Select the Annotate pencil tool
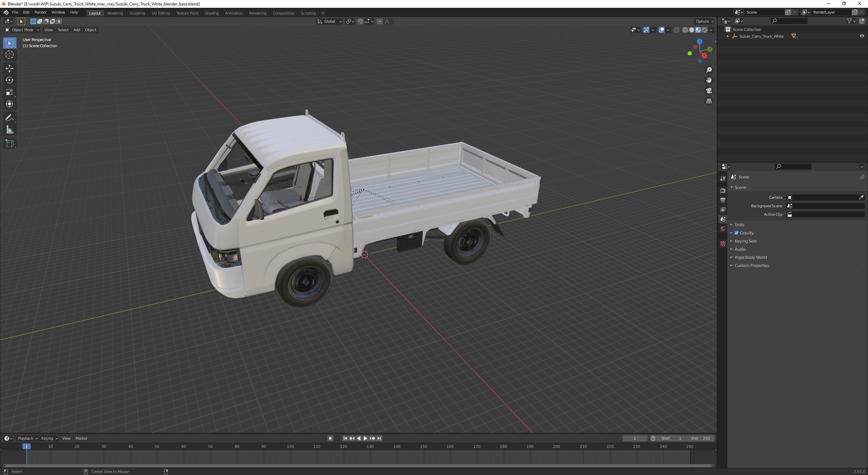Screen dimensions: 868x475 point(9,118)
